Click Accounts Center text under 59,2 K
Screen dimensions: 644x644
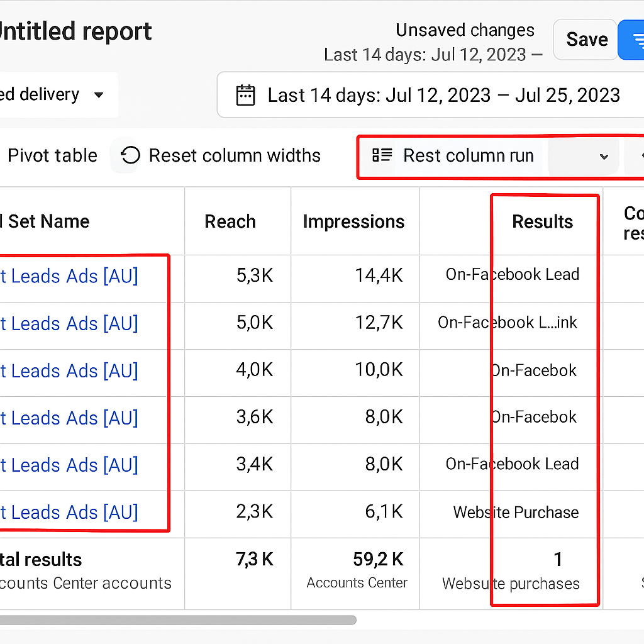pyautogui.click(x=357, y=582)
